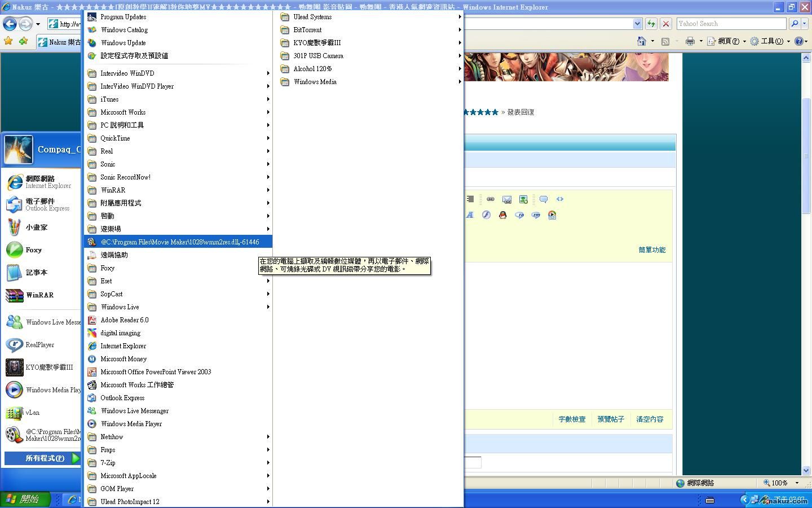Open the address bar dropdown arrow
Screen dimensions: 812x508
(x=637, y=24)
